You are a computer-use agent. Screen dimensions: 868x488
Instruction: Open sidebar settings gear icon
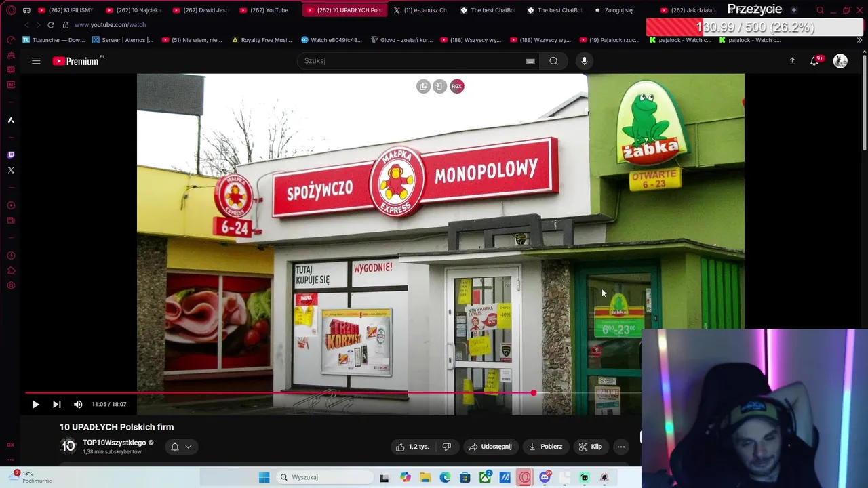point(11,285)
